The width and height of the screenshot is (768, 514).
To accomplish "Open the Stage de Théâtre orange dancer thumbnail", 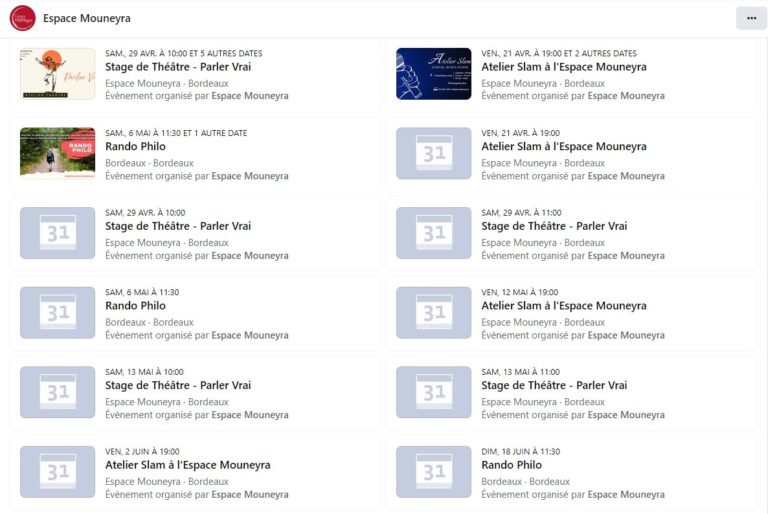I will click(x=57, y=73).
